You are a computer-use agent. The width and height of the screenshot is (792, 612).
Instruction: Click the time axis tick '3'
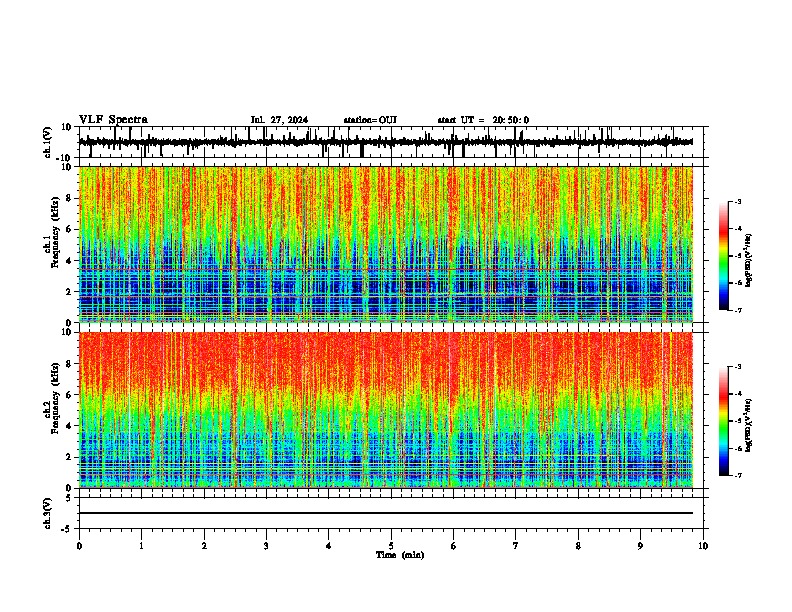[266, 546]
